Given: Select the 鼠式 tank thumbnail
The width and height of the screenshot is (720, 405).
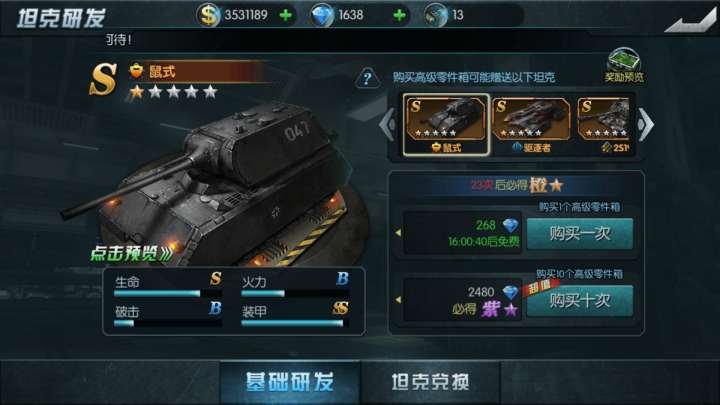Looking at the screenshot, I should [446, 124].
